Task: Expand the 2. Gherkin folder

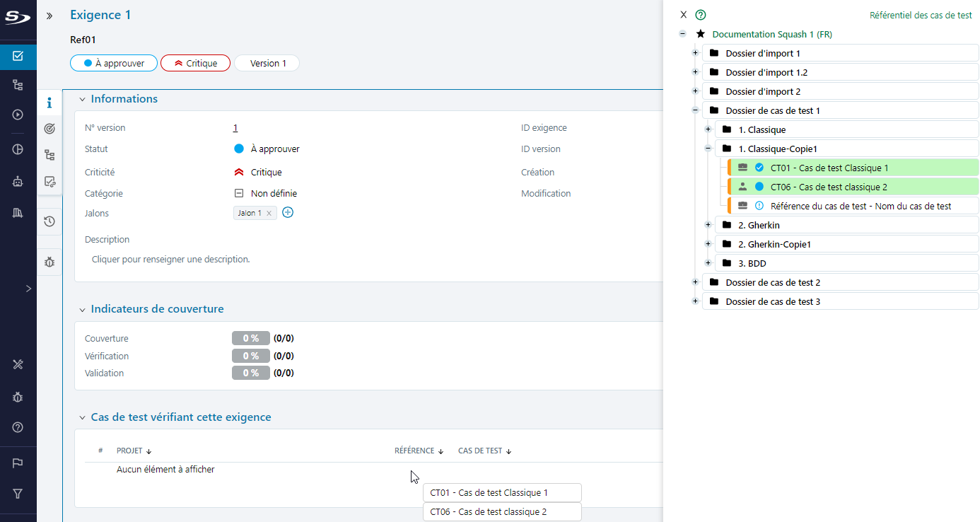Action: [708, 225]
